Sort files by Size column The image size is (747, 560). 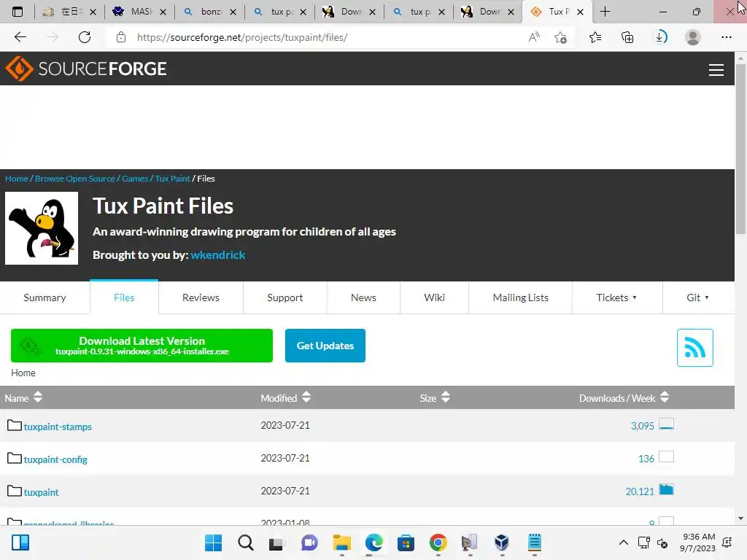[x=435, y=397]
